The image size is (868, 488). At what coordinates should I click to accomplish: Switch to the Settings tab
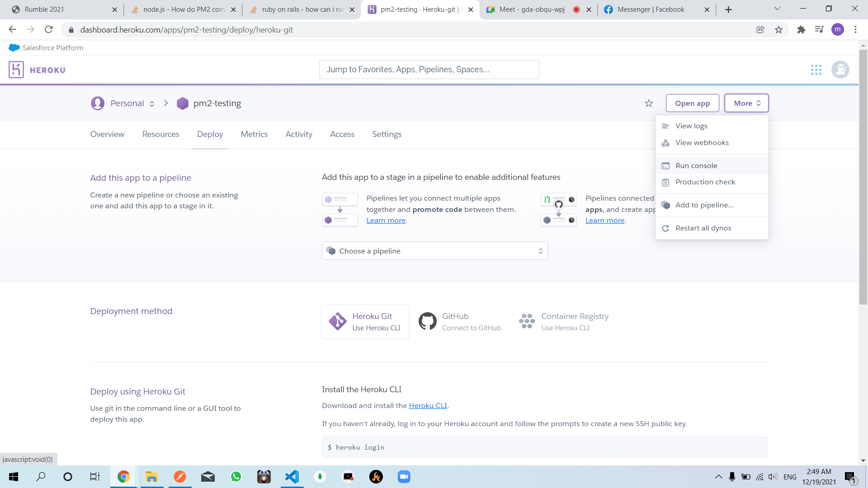click(387, 134)
